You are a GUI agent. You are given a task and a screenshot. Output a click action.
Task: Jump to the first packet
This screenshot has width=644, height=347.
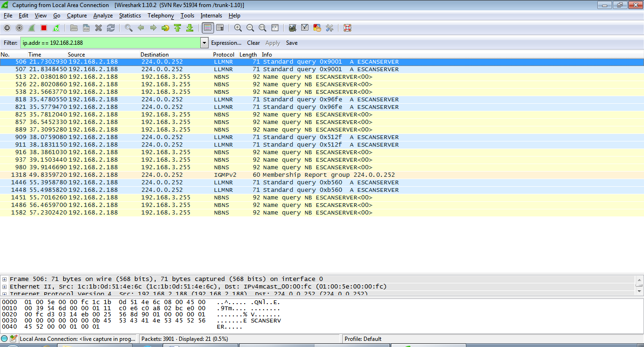click(x=178, y=28)
